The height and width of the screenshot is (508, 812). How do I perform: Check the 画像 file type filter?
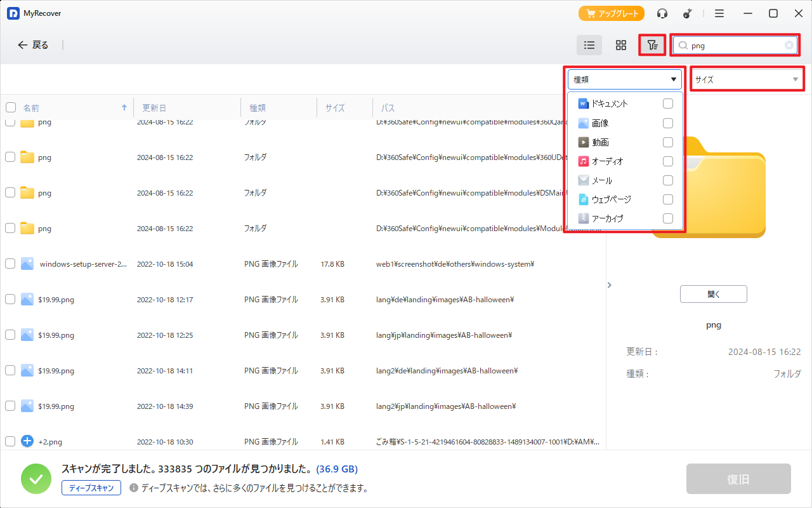(667, 123)
